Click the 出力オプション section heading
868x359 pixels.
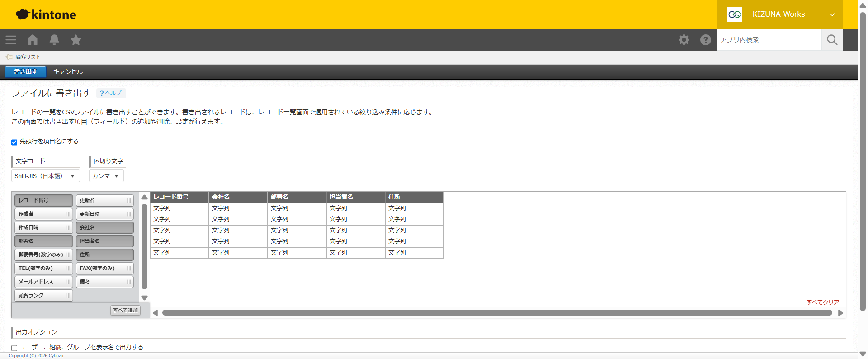coord(36,332)
